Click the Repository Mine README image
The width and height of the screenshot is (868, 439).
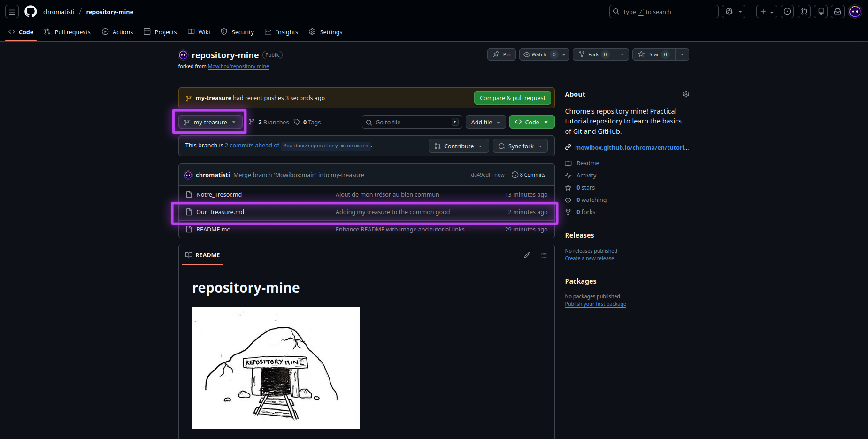point(276,368)
